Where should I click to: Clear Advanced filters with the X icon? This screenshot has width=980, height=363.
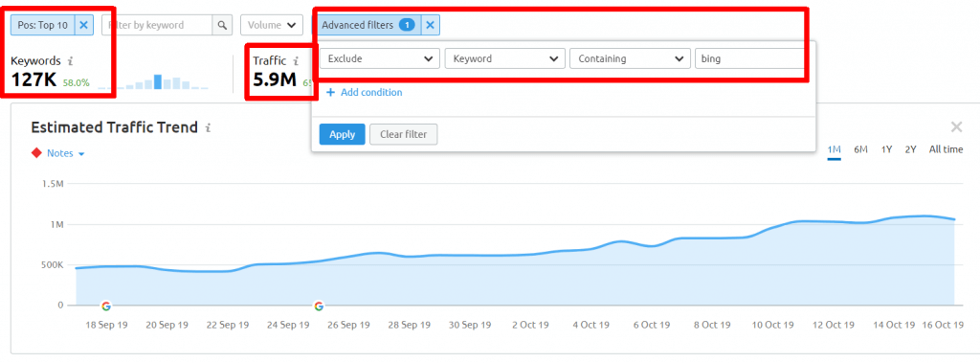[430, 25]
